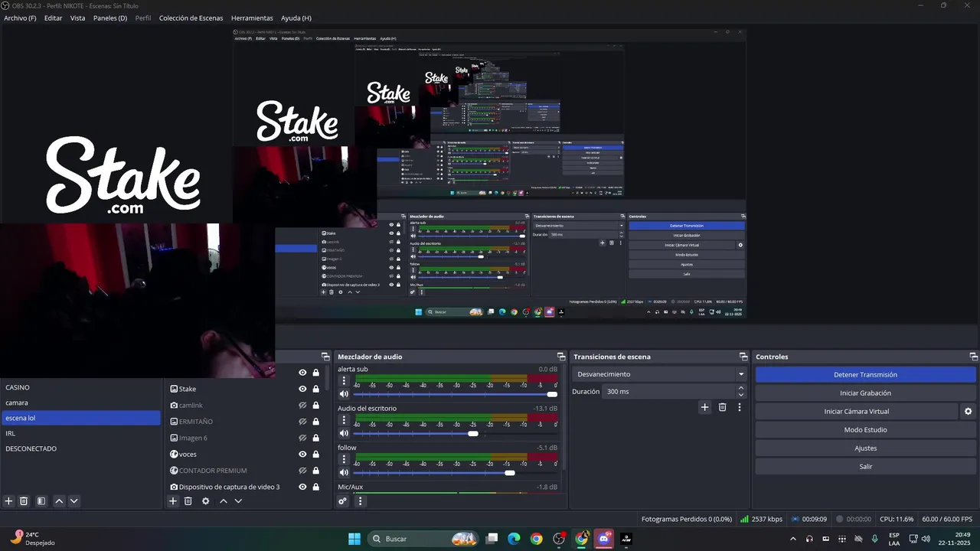
Task: Toggle lock on voces source
Action: click(315, 454)
